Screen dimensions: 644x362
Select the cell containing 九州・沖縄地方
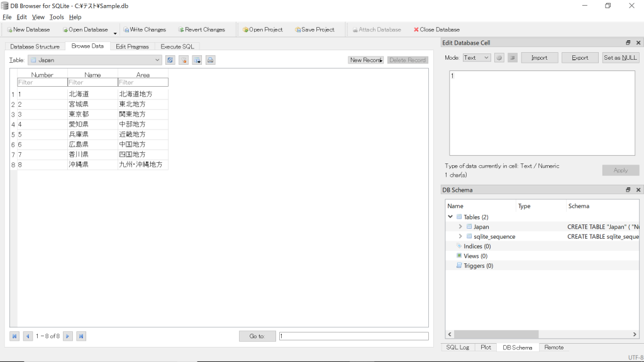[x=143, y=164]
